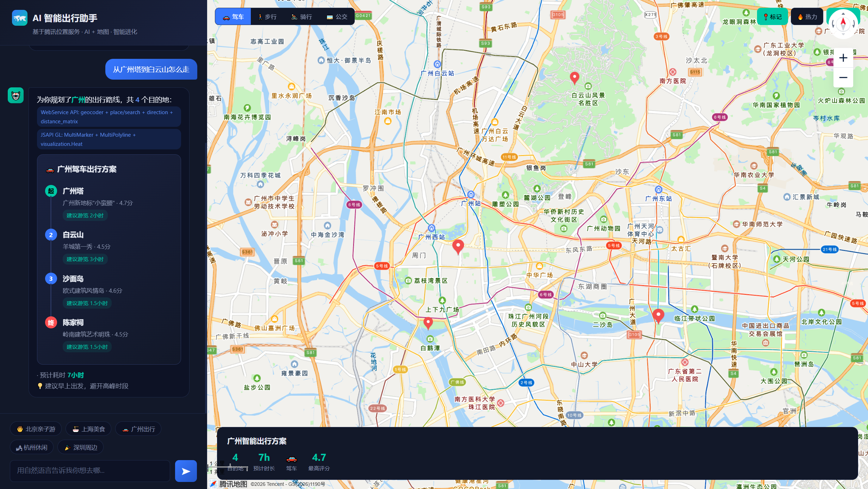868x489 pixels.
Task: Click the 华南国家植物园 map label
Action: (776, 105)
